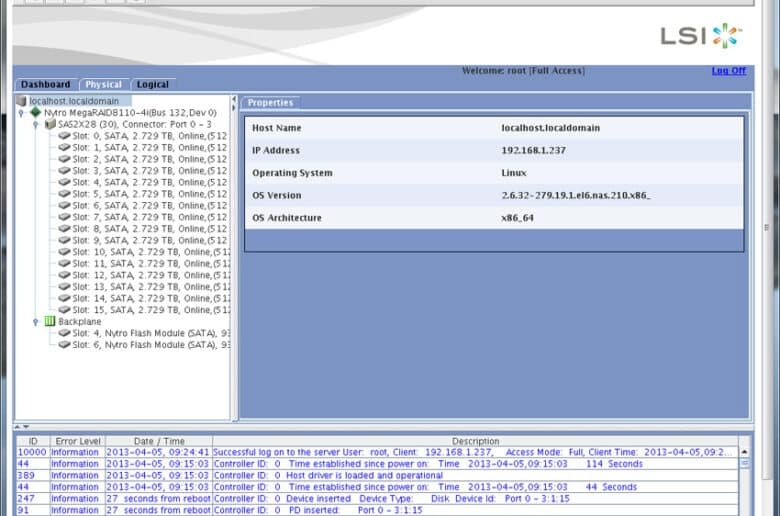
Task: Click the event log scrollbar up arrow
Action: pyautogui.click(x=744, y=452)
